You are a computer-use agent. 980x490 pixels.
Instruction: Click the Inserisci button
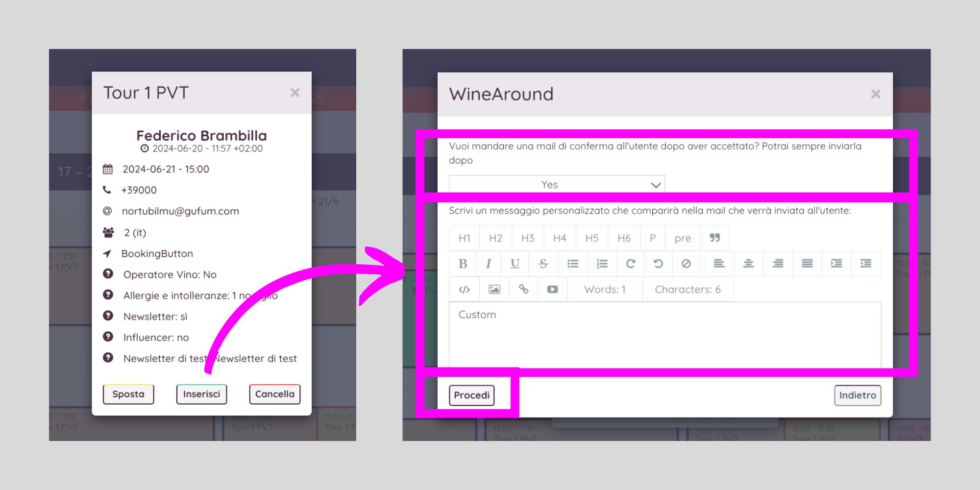[201, 394]
